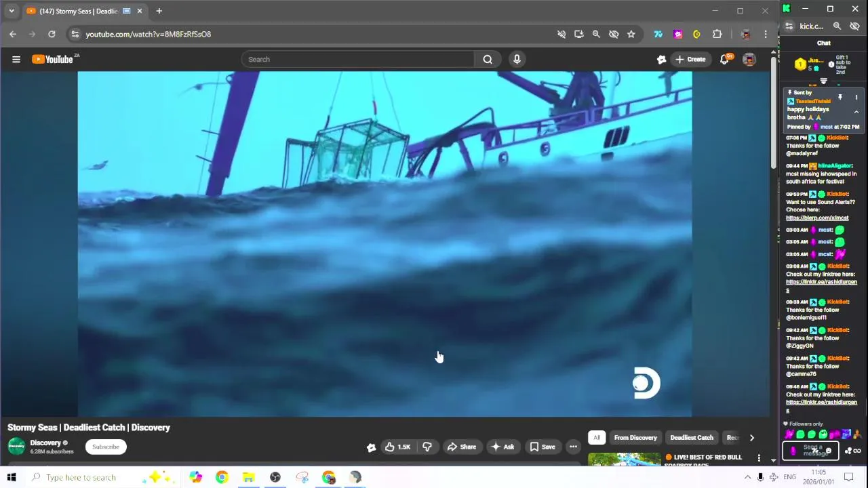
Task: Open the Discovery channel name link
Action: point(45,443)
